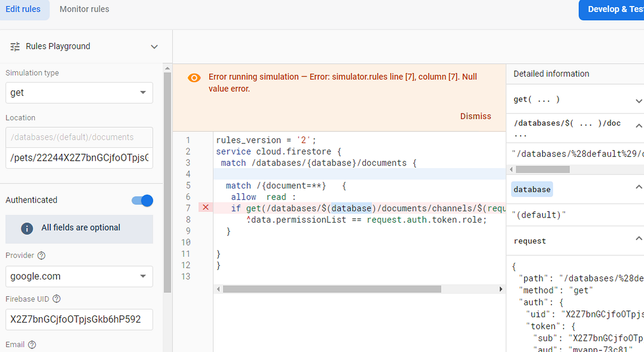The image size is (644, 352).
Task: Click the red error marker on line 7
Action: (x=205, y=207)
